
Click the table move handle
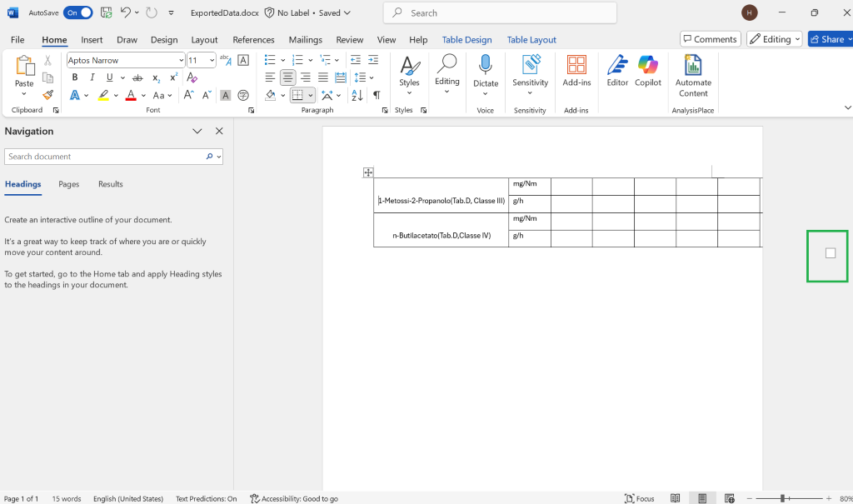click(x=368, y=172)
